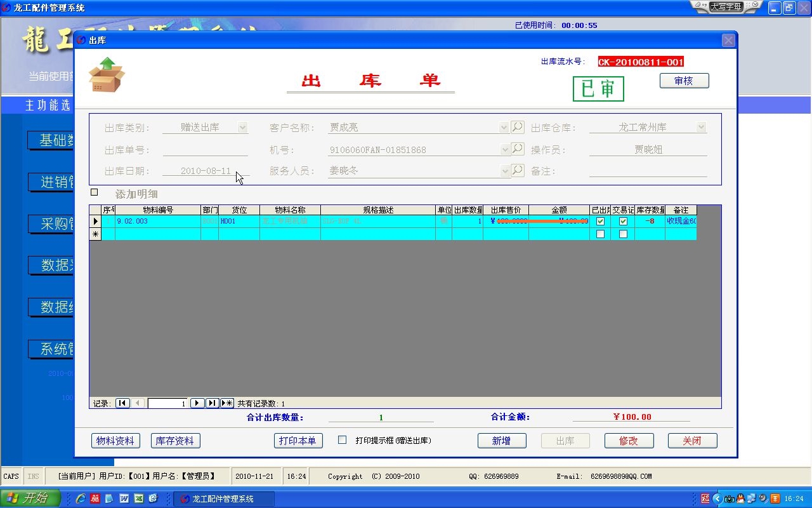
Task: Click the 龙工配件管理系统 taskbar button
Action: coord(224,498)
